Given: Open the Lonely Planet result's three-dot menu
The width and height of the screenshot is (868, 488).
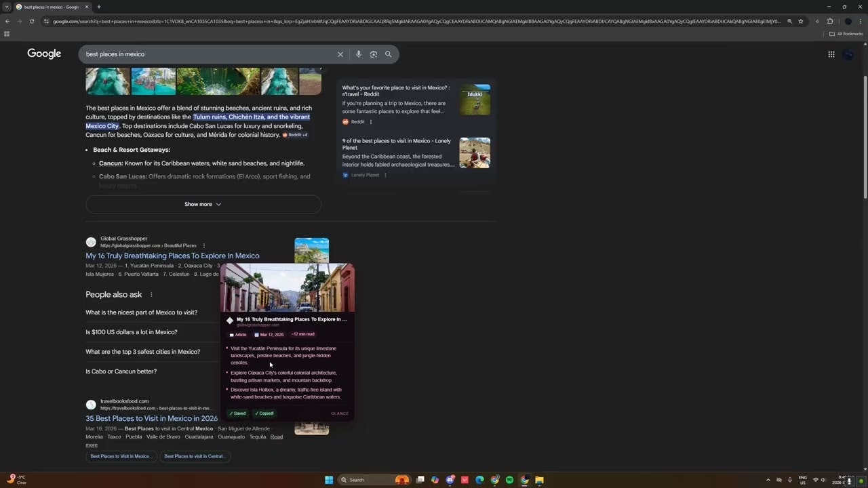Looking at the screenshot, I should (384, 175).
